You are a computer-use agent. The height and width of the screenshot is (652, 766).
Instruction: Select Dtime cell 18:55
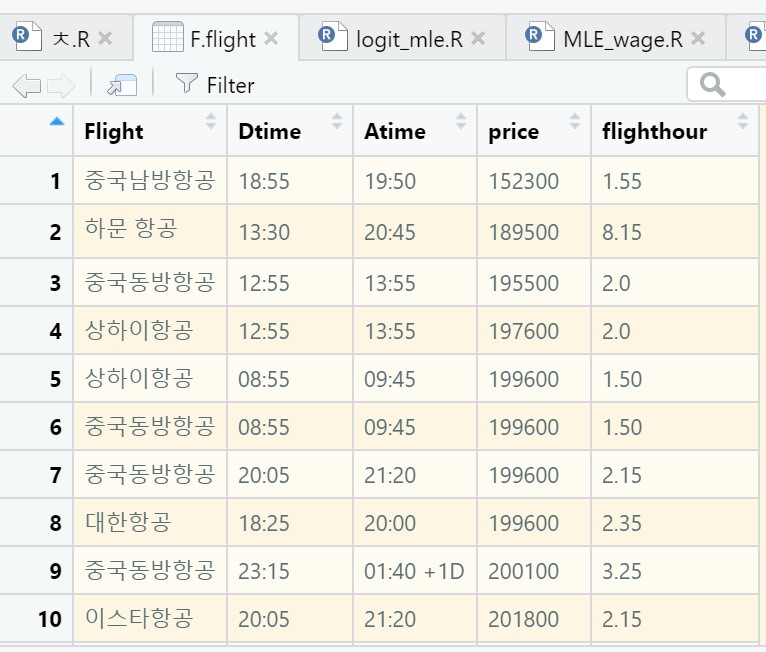pos(290,181)
